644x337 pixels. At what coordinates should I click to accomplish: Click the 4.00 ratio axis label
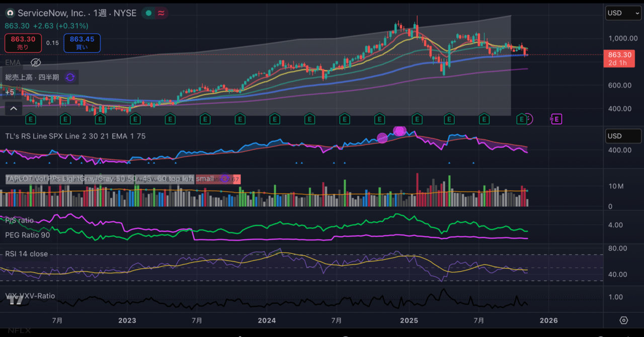click(615, 225)
